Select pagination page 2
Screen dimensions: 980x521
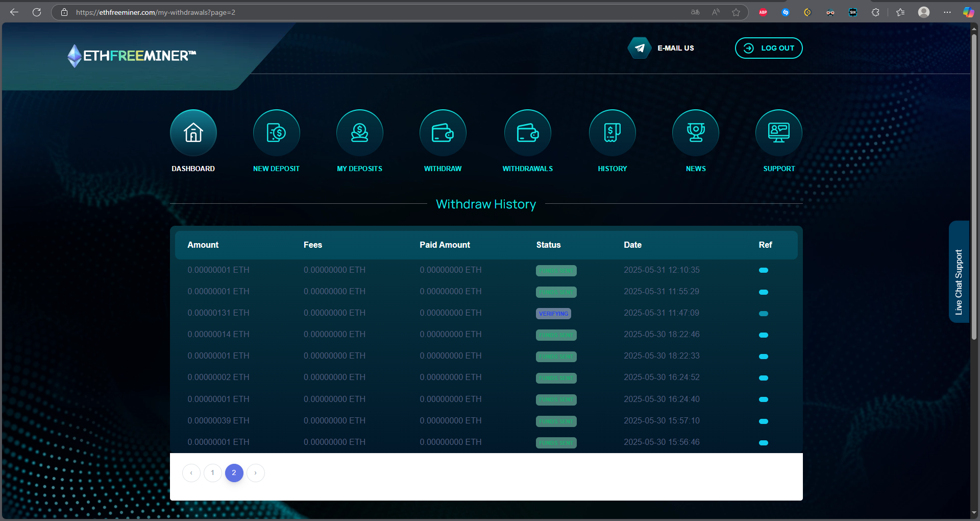(x=234, y=473)
